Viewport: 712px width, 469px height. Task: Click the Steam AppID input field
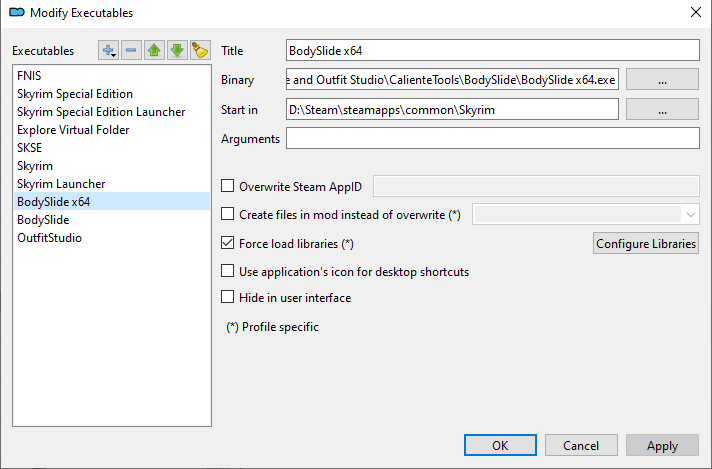click(x=536, y=186)
